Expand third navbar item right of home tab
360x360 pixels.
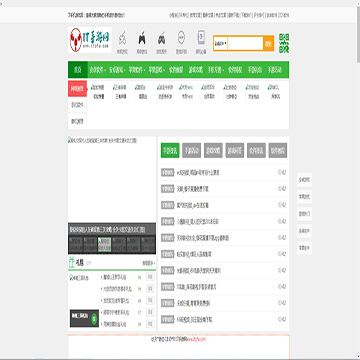coord(137,70)
